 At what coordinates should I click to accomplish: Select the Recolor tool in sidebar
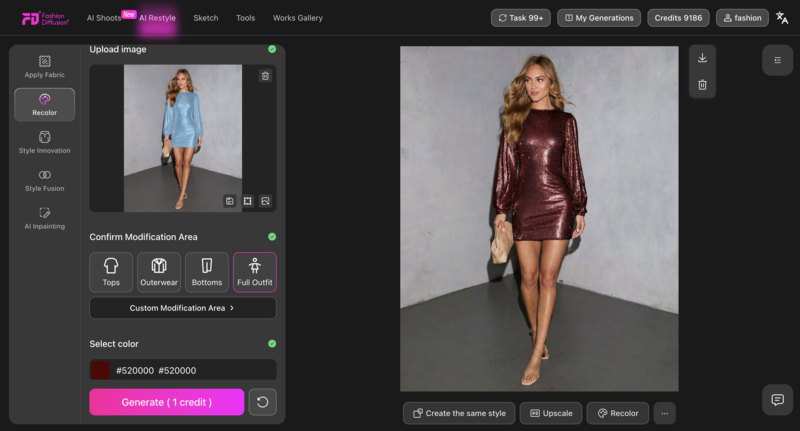click(x=44, y=105)
